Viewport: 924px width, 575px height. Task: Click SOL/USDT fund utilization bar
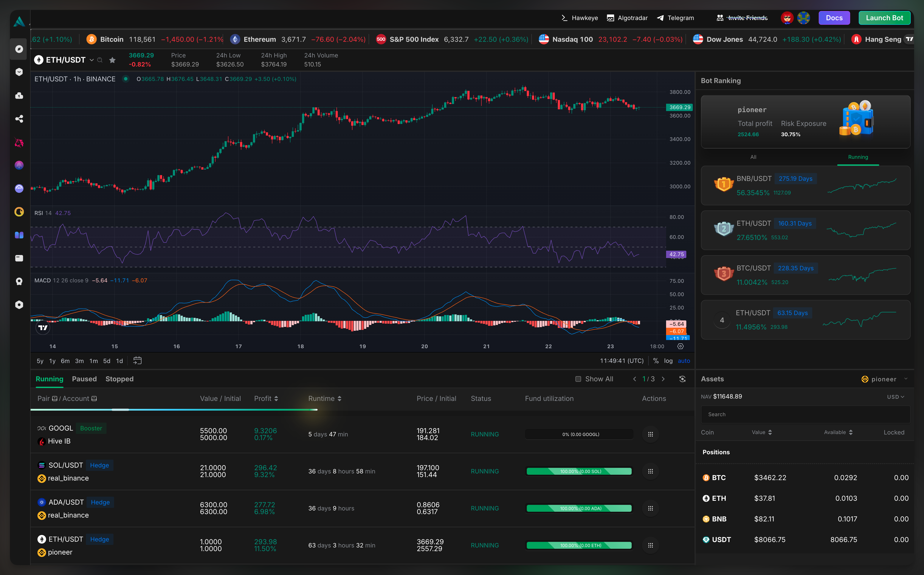click(x=579, y=471)
